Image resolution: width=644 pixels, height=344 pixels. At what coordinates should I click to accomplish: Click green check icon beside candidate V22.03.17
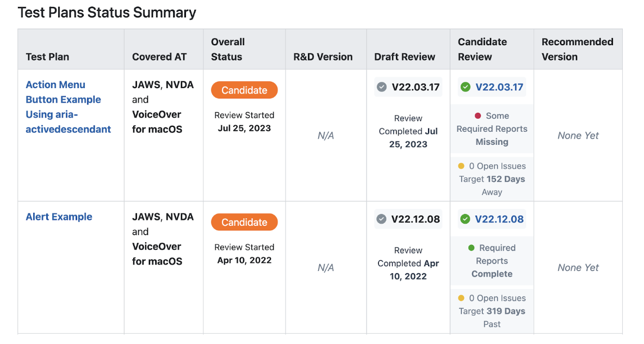coord(466,87)
